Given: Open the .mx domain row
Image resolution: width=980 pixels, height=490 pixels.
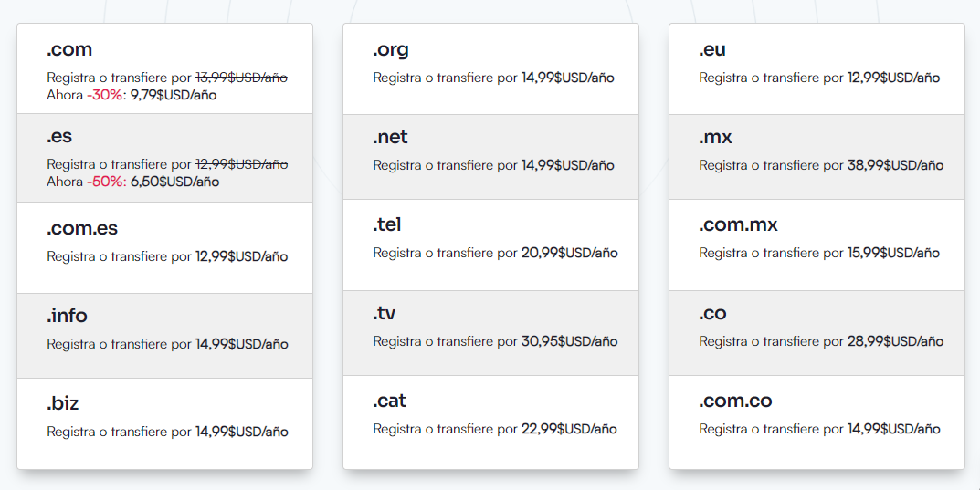Looking at the screenshot, I should click(817, 157).
